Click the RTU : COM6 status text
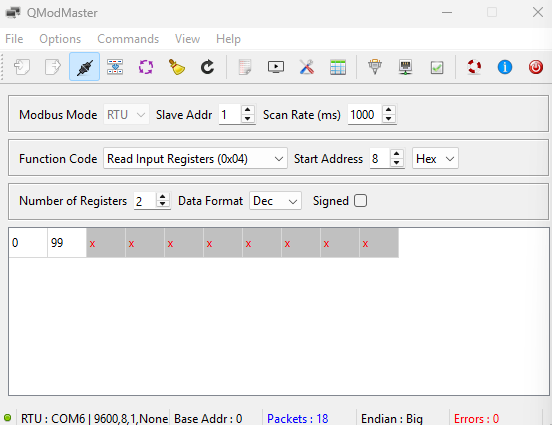Screen dimensions: 552x425 (x=94, y=418)
